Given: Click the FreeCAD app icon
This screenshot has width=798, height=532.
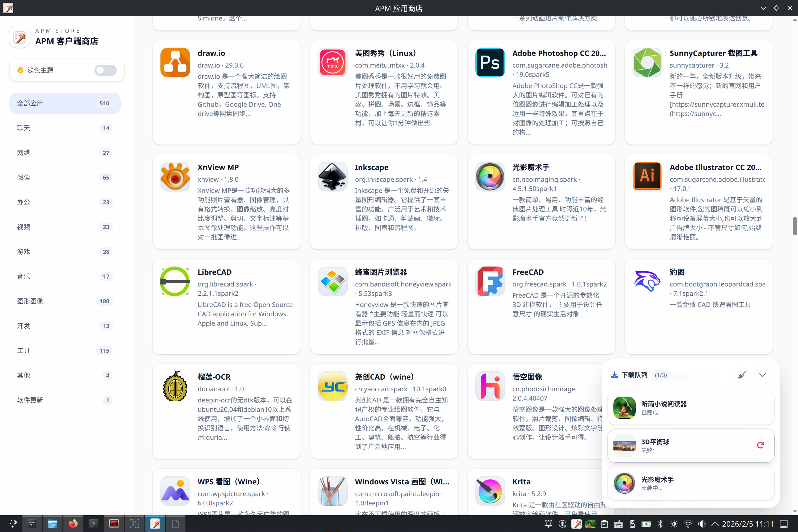Looking at the screenshot, I should [490, 281].
